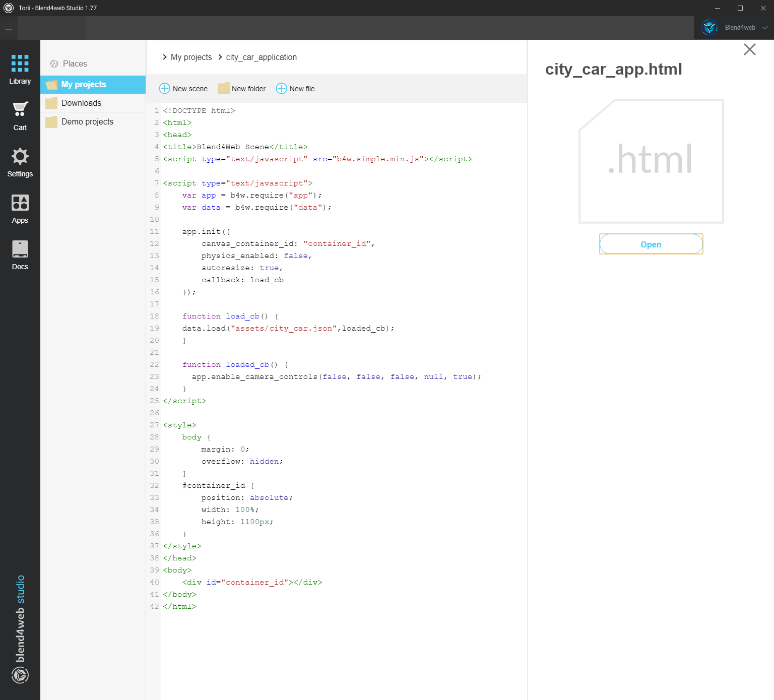
Task: Select the Demo projects folder
Action: (93, 122)
